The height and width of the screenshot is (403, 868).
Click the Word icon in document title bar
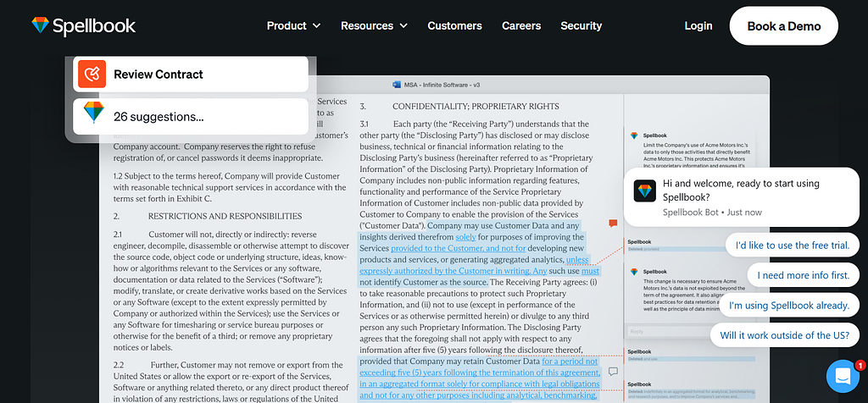(x=397, y=85)
